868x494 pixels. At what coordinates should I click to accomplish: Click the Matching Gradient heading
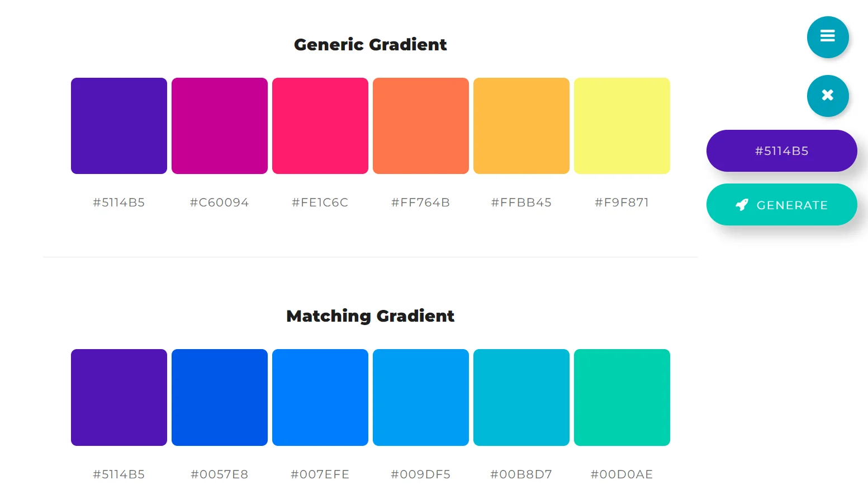coord(370,316)
